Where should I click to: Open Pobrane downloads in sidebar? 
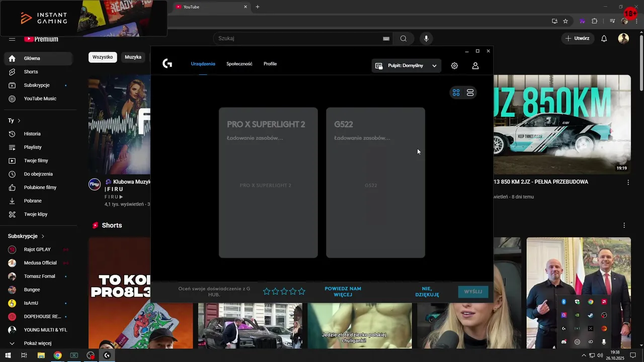[x=38, y=201]
